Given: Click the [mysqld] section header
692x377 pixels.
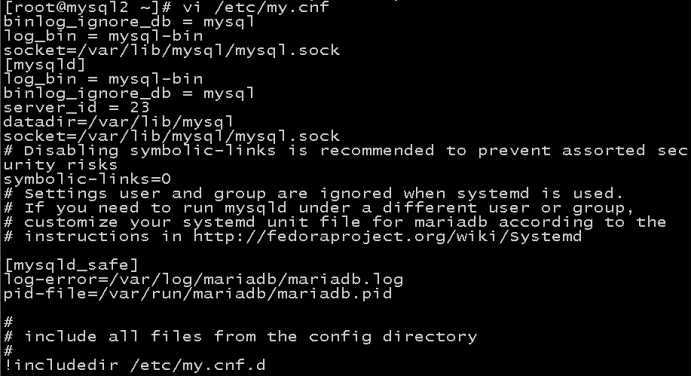Looking at the screenshot, I should pos(45,65).
